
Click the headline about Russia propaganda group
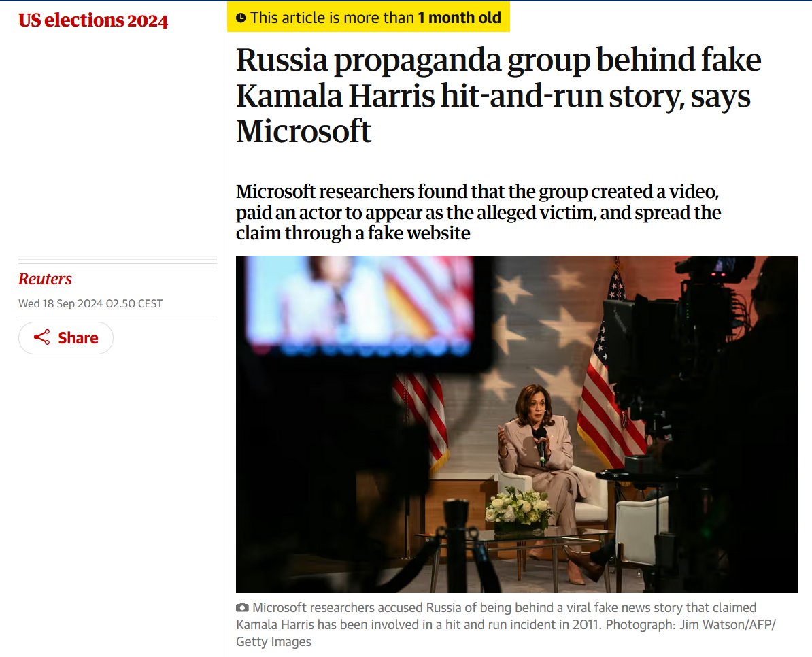pos(498,95)
